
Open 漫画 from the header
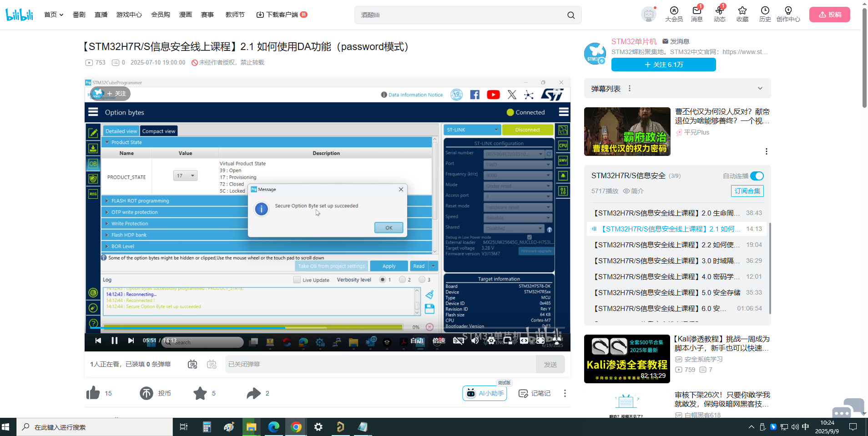[x=186, y=15]
